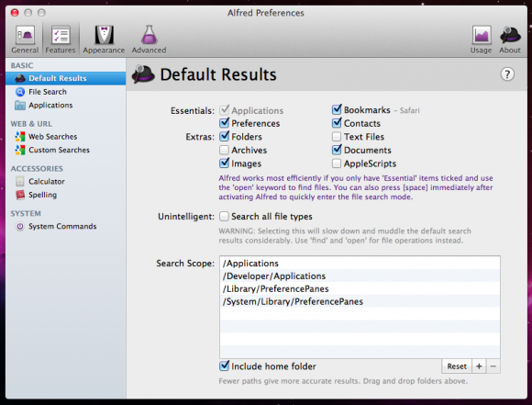Screen dimensions: 532x405
Task: Open the About hat icon
Action: tap(510, 39)
